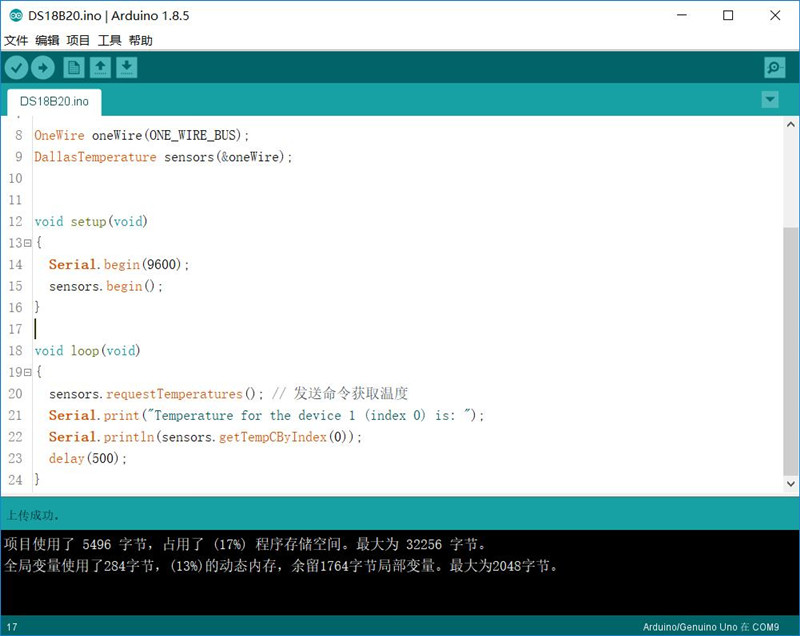
Task: Upload the sketch using the arrow icon
Action: 44,67
